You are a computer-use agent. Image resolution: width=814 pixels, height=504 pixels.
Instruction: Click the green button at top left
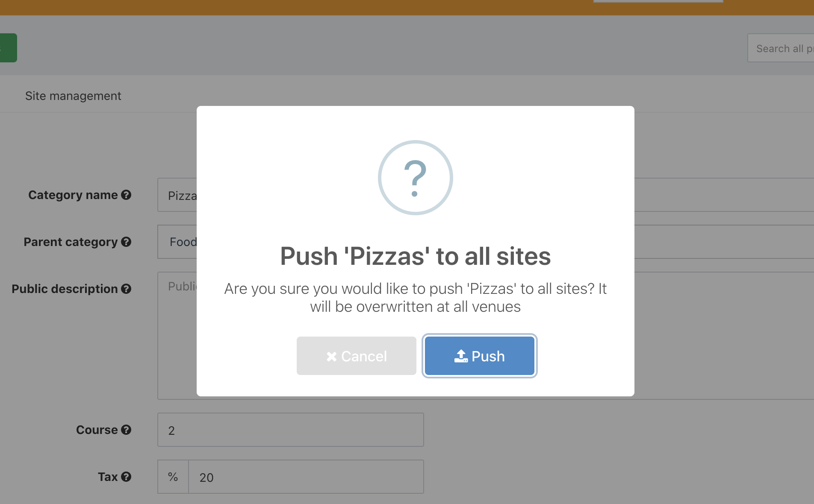8,48
